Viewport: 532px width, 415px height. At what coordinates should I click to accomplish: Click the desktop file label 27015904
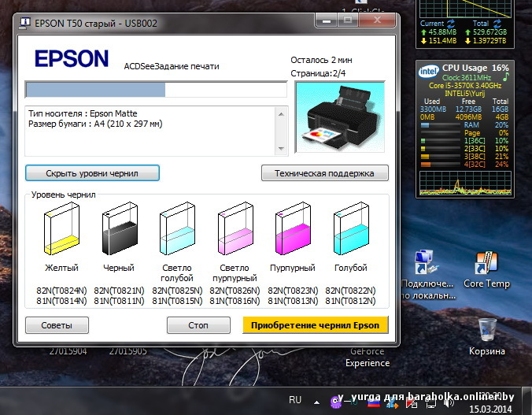point(68,351)
